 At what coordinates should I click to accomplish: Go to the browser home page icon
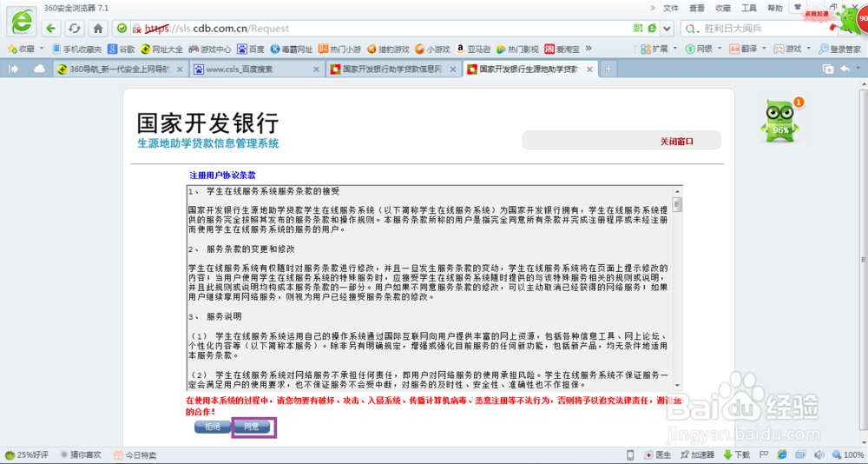[x=98, y=29]
